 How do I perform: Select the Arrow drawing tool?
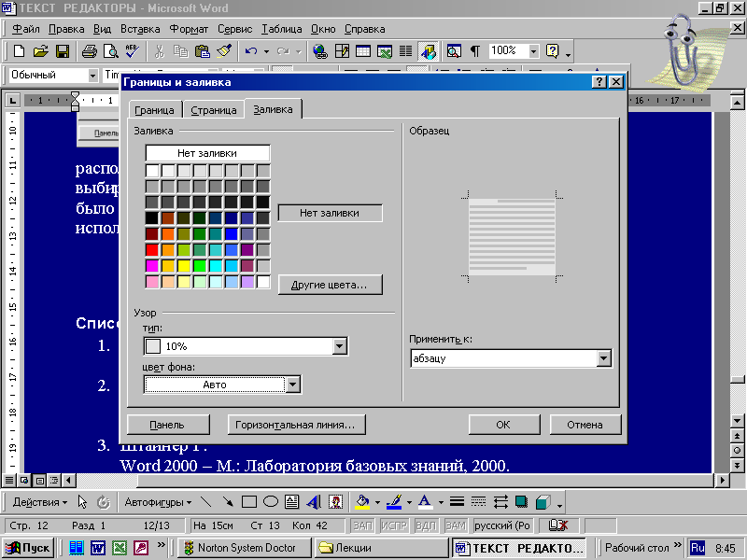click(x=228, y=501)
